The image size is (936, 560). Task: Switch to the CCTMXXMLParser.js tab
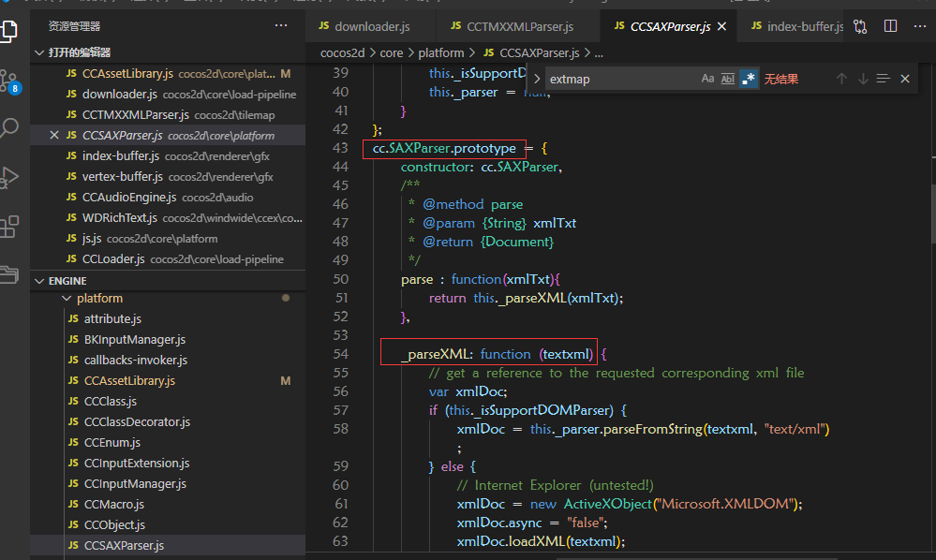pyautogui.click(x=519, y=26)
